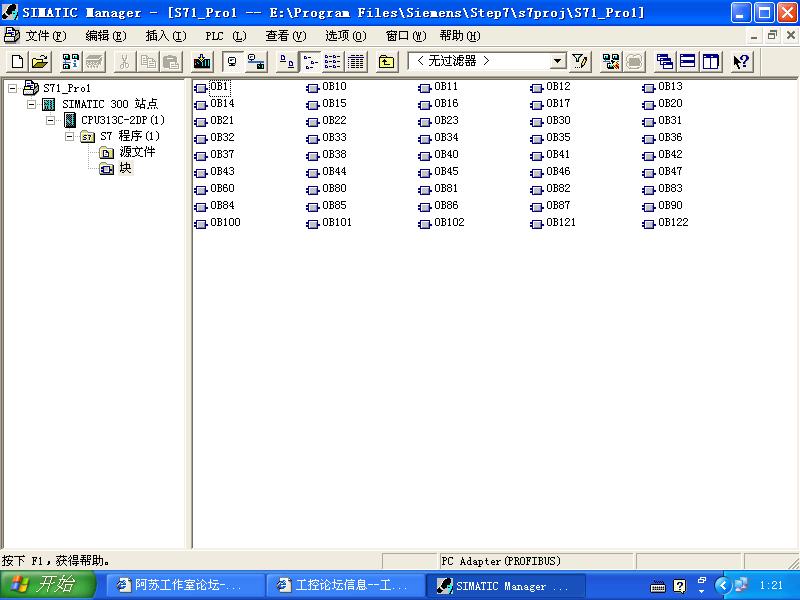Click the source files folder icon

106,152
